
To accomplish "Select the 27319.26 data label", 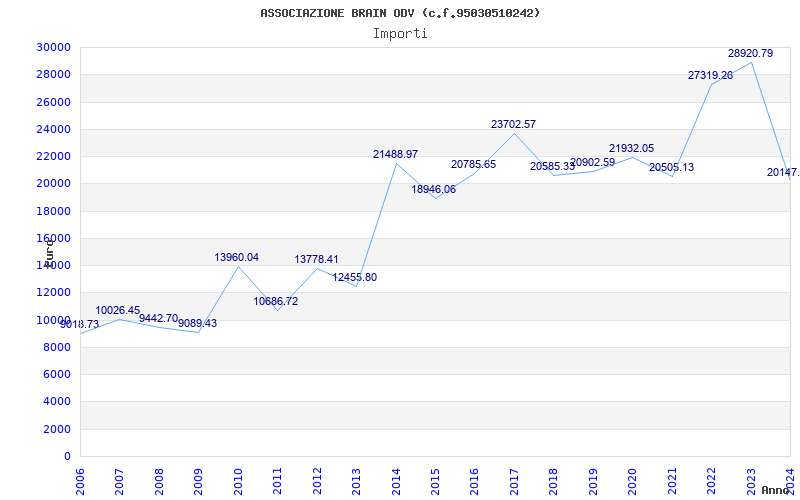I will pos(710,76).
